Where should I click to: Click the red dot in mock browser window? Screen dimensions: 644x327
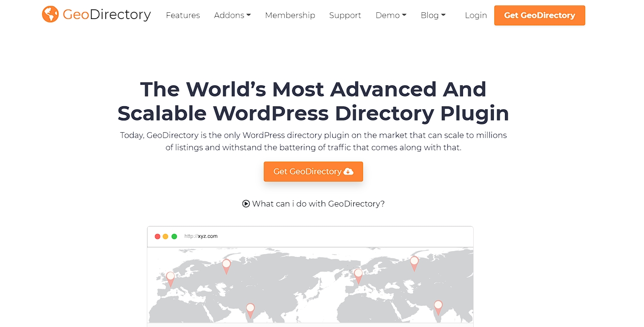(x=158, y=236)
